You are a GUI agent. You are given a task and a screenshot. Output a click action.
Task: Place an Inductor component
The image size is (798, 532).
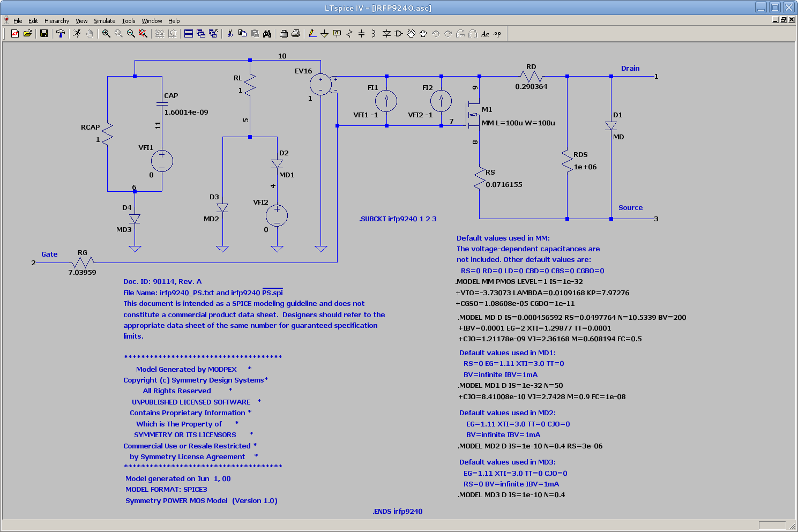coord(374,34)
